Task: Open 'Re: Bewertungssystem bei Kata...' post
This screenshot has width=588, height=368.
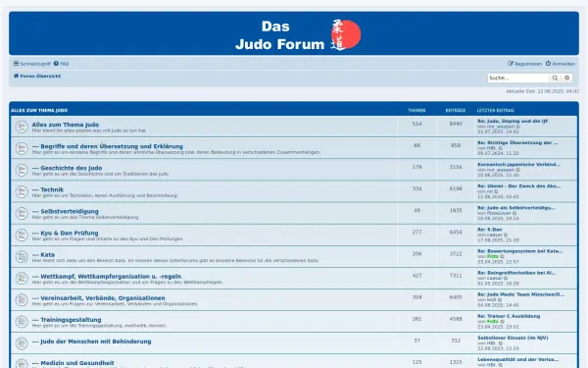Action: coord(519,251)
